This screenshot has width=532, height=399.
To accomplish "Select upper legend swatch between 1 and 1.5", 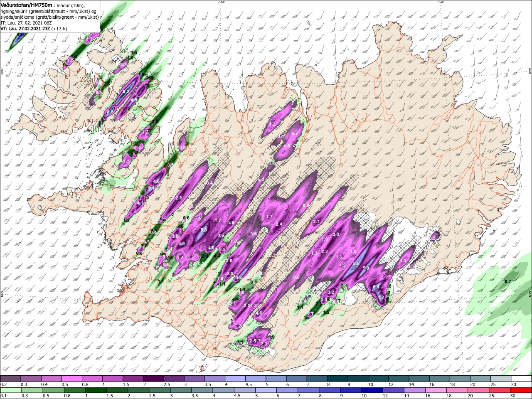I will [113, 379].
